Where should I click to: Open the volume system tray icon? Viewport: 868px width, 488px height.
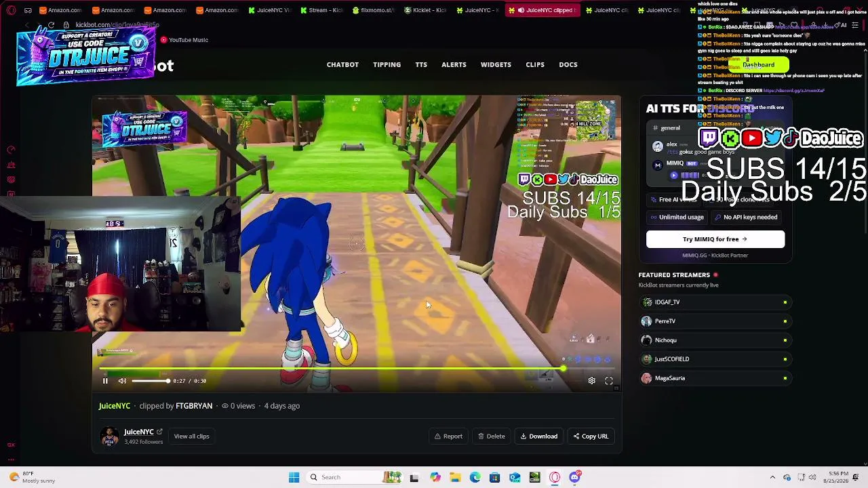tap(812, 477)
